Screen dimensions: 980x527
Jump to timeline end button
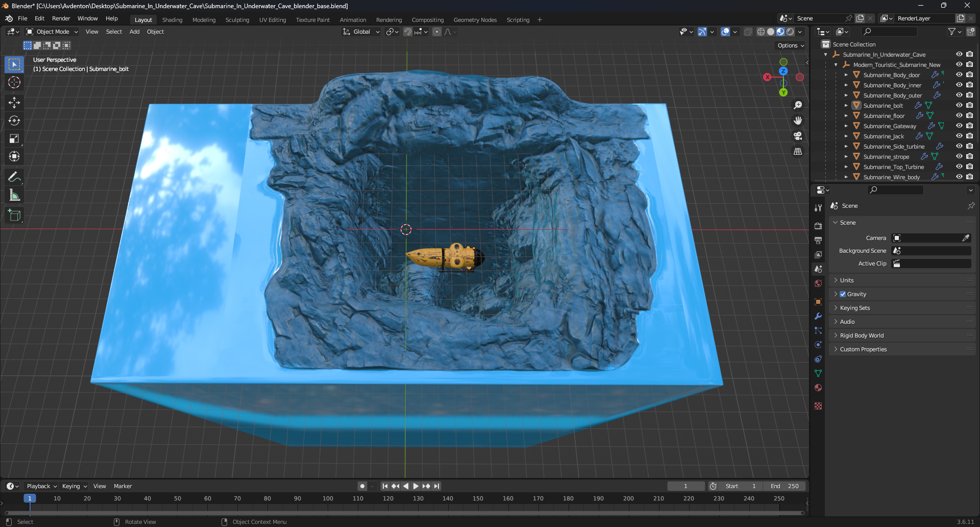pos(436,486)
